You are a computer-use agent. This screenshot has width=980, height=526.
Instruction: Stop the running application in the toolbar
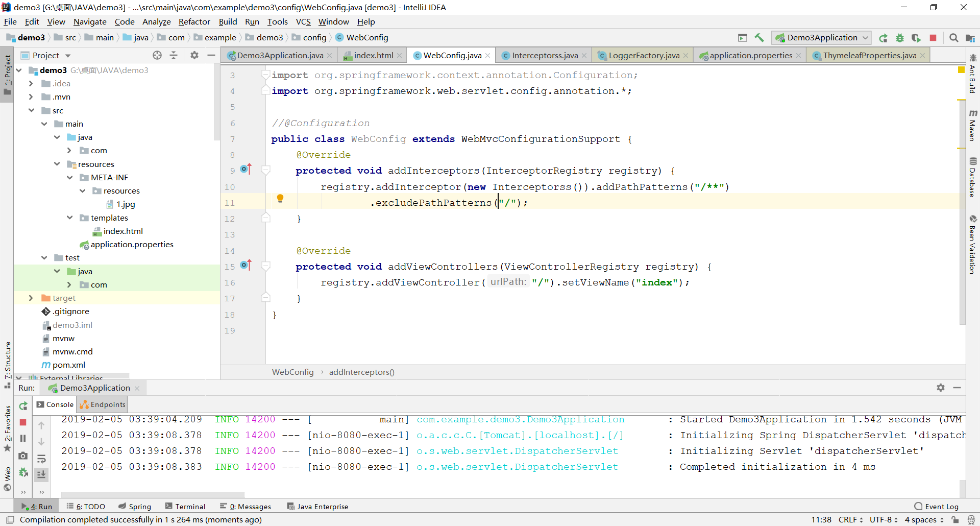click(933, 38)
